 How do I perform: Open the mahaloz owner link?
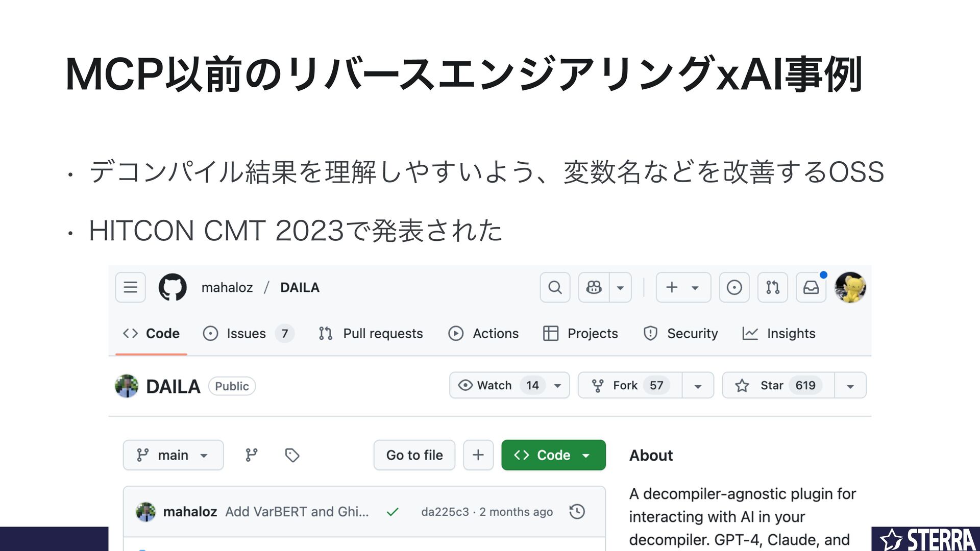click(x=227, y=287)
